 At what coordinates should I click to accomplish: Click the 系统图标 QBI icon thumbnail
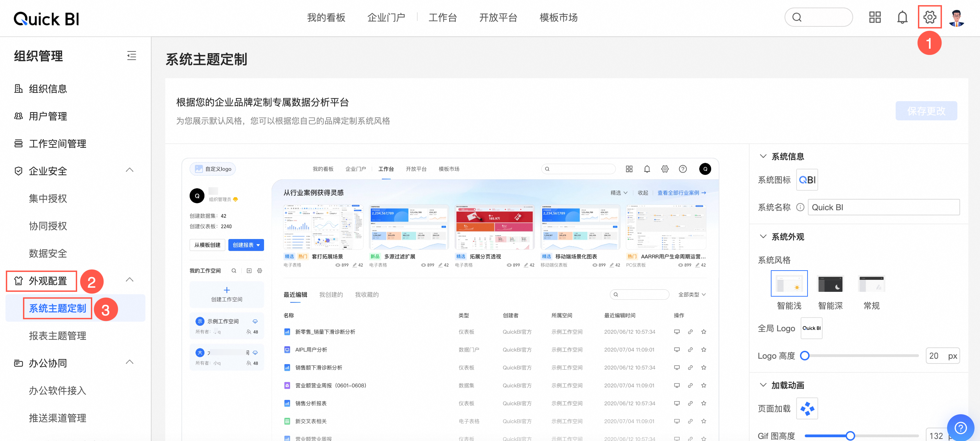click(x=807, y=180)
